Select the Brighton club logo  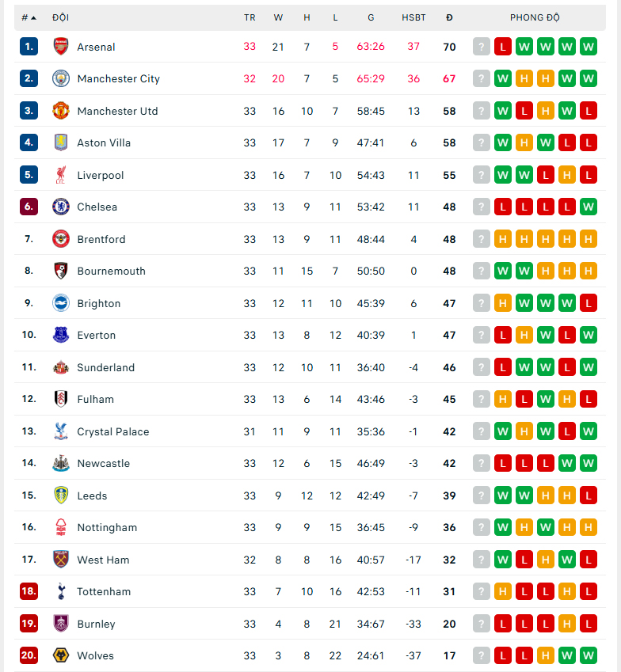tap(62, 303)
